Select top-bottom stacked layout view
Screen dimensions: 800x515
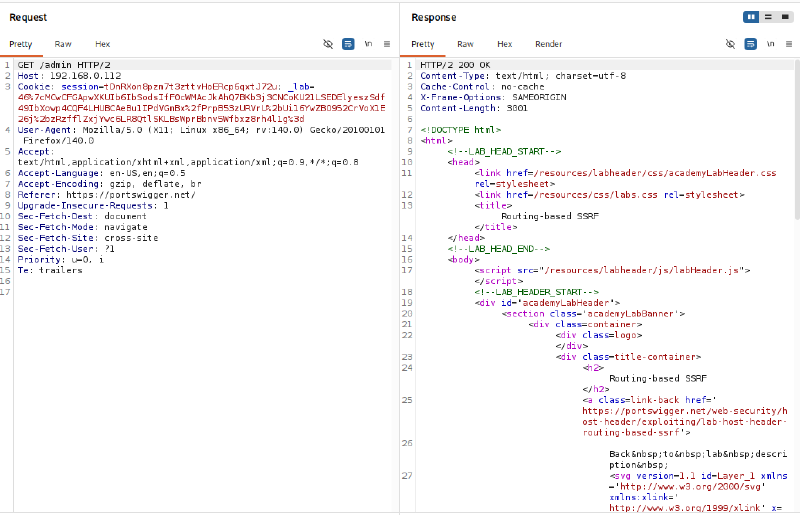[x=768, y=17]
